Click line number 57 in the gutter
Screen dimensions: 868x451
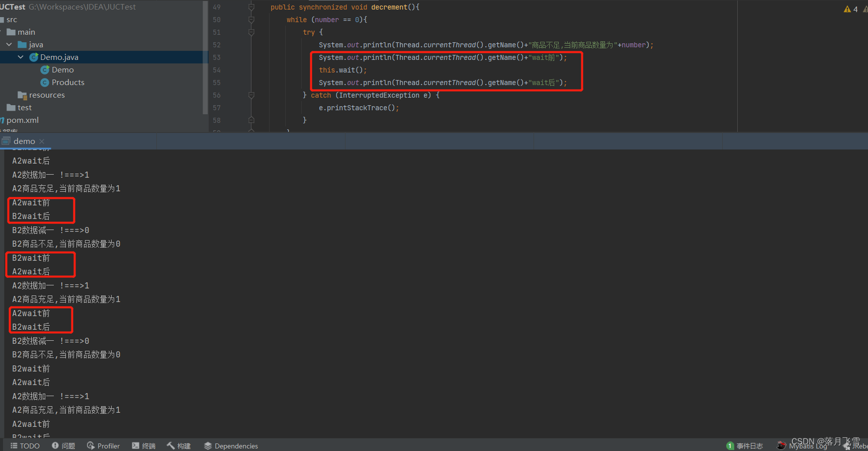[217, 108]
